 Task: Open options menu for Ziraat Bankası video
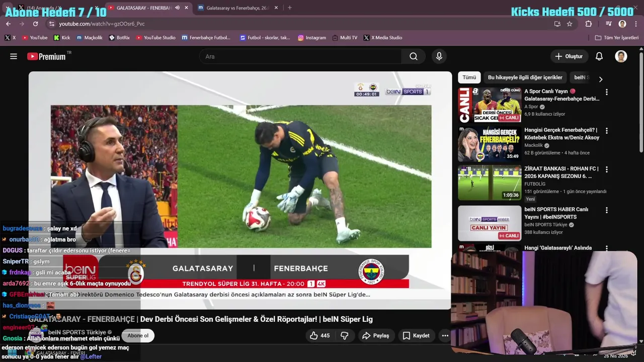pos(606,169)
